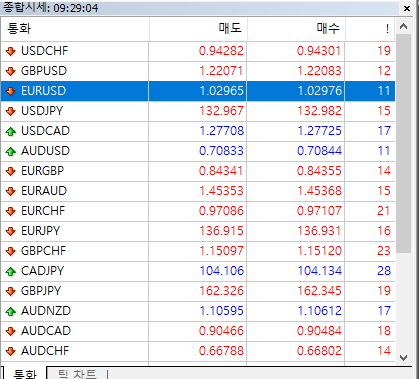
Task: Click the scrollbar down arrow
Action: click(x=404, y=358)
